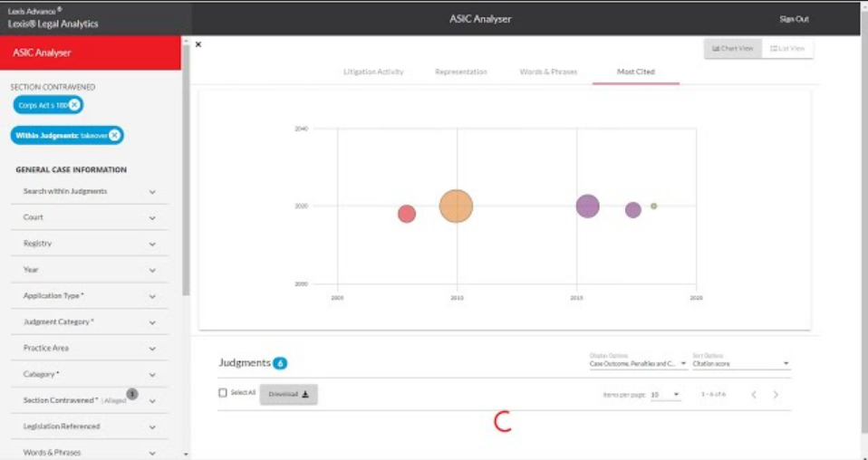868x460 pixels.
Task: Click the GENERAL CASE INFORMATION heading
Action: point(71,170)
